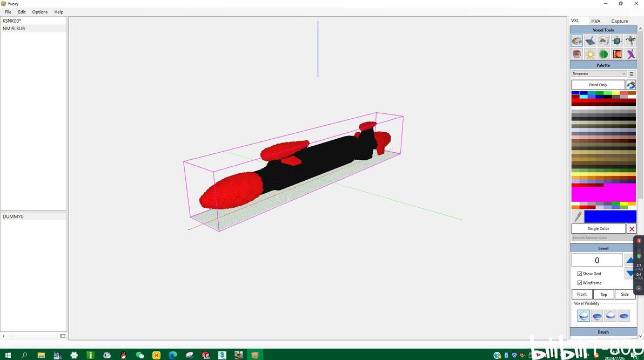Switch to the Capture tab
The width and height of the screenshot is (644, 360).
click(x=619, y=21)
